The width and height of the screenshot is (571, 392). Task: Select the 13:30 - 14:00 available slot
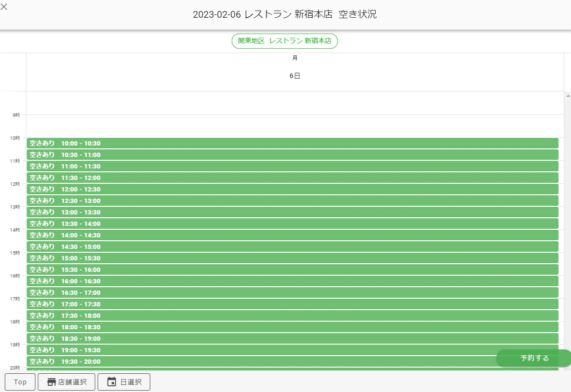pos(292,224)
